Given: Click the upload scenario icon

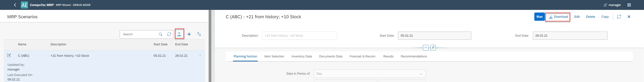Looking at the screenshot, I should [179, 34].
